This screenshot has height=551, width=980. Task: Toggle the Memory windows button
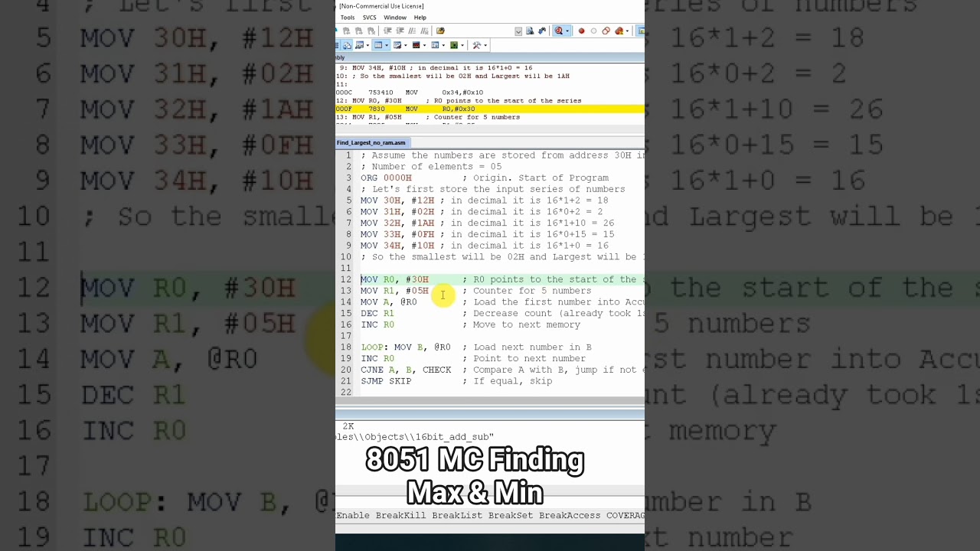(378, 45)
